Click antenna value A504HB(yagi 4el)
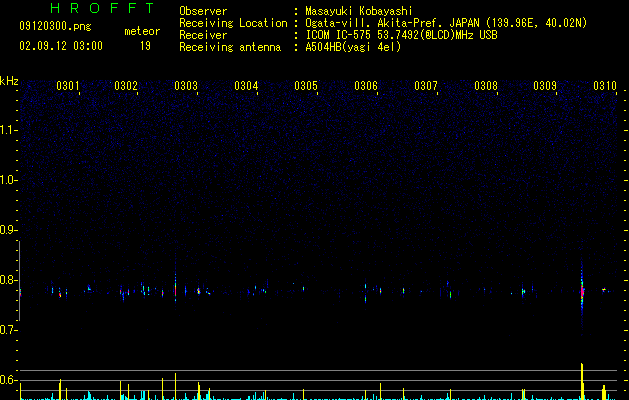 pyautogui.click(x=353, y=47)
